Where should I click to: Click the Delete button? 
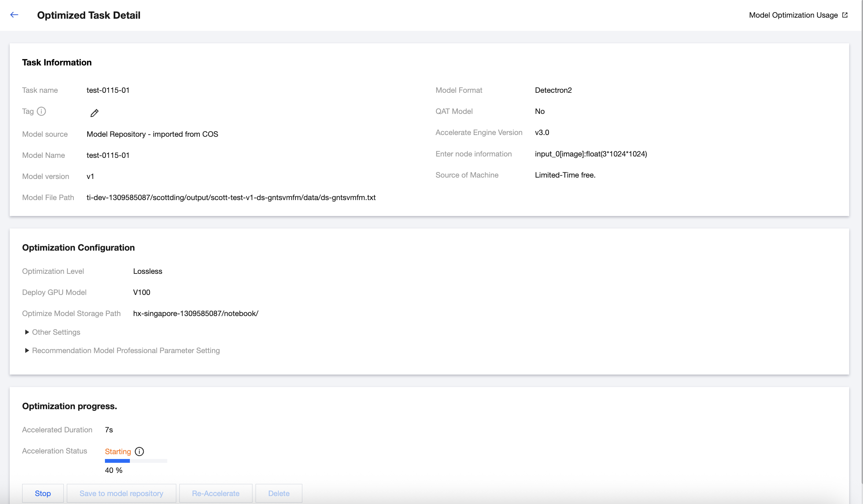pyautogui.click(x=279, y=493)
